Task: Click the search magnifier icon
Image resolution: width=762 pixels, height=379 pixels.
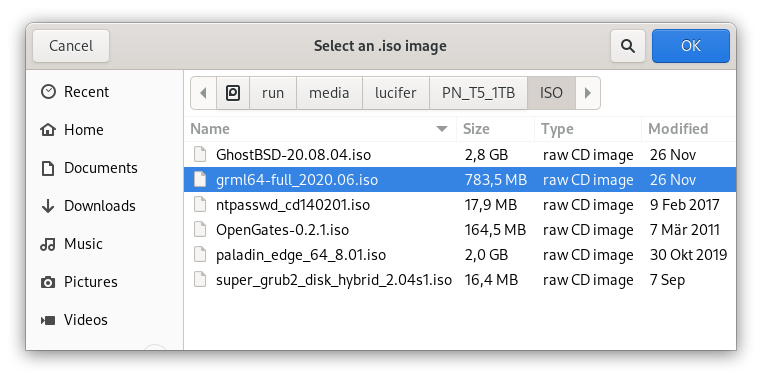Action: pos(628,46)
